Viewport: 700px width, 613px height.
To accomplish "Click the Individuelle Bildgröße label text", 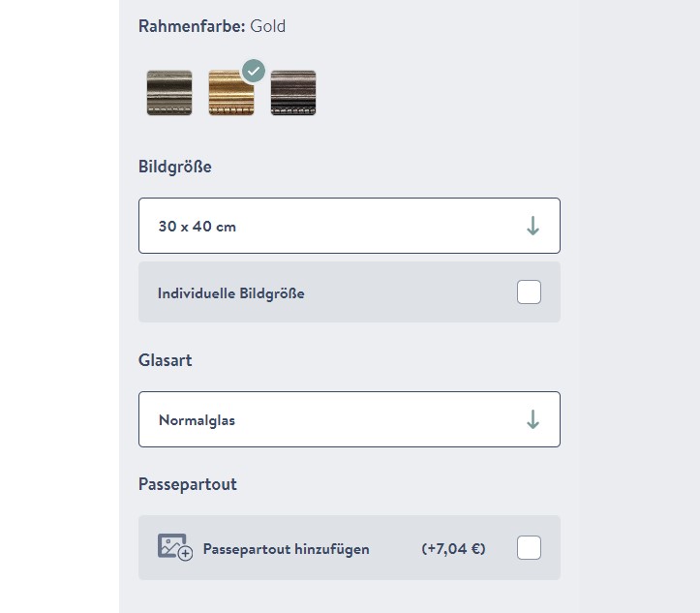I will pyautogui.click(x=231, y=292).
